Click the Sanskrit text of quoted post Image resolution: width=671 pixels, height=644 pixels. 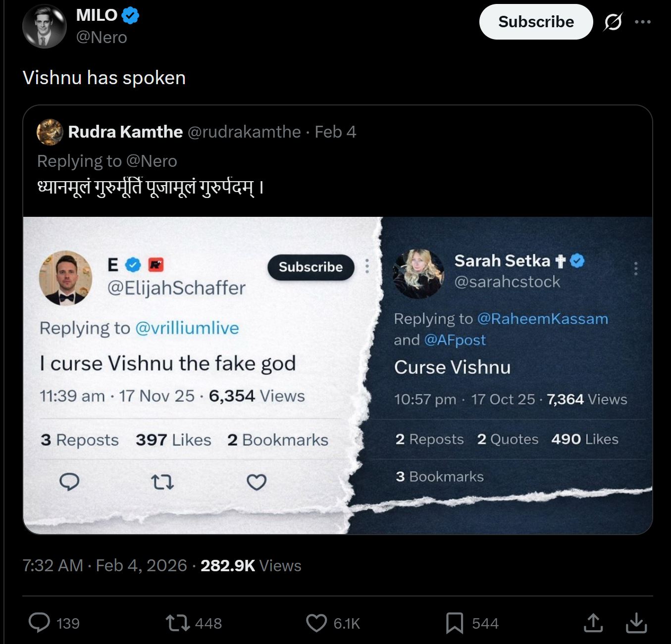click(x=151, y=188)
